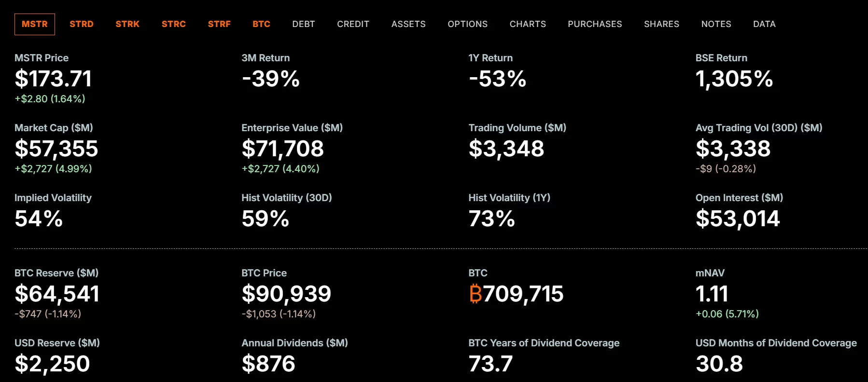The height and width of the screenshot is (382, 868).
Task: Click the BTC Price value $90,939
Action: point(286,294)
